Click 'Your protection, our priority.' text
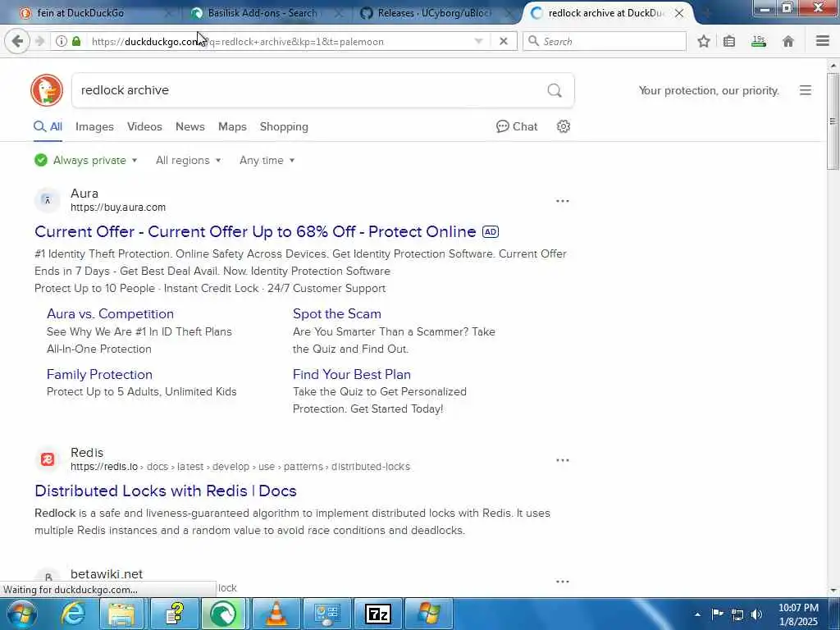840x630 pixels. (x=709, y=90)
